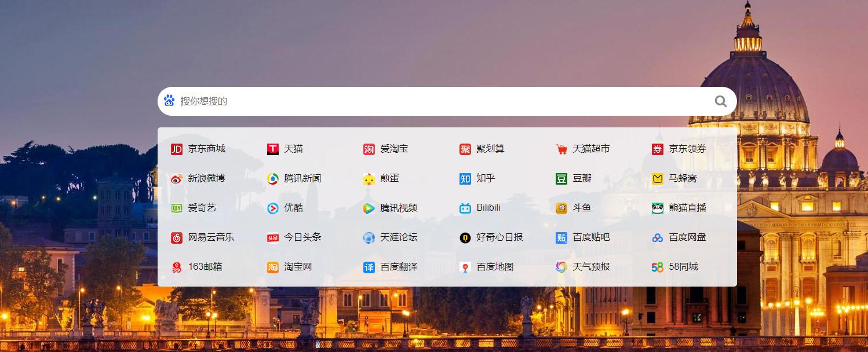Click the 天猫超市 shopping cart icon
This screenshot has width=868, height=352.
click(x=561, y=149)
